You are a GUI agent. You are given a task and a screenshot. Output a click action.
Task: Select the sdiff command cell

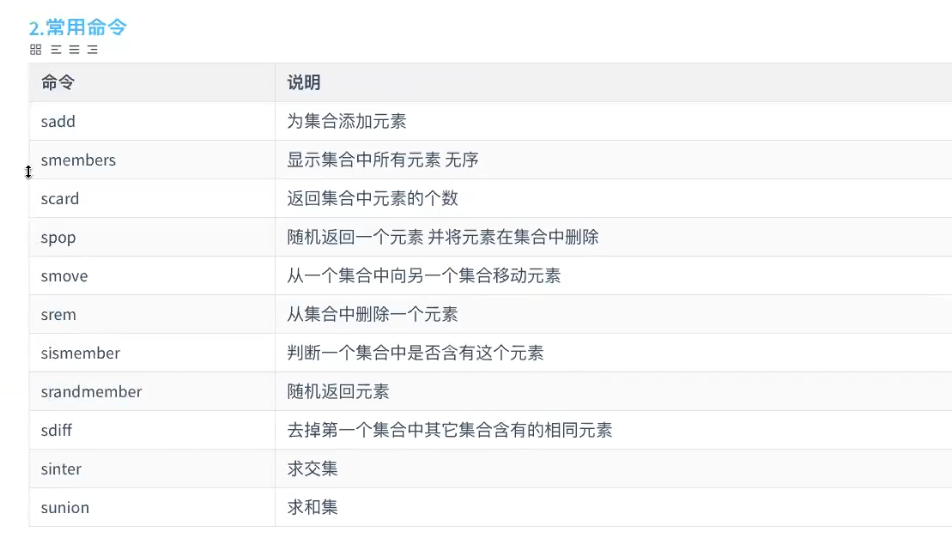click(152, 430)
